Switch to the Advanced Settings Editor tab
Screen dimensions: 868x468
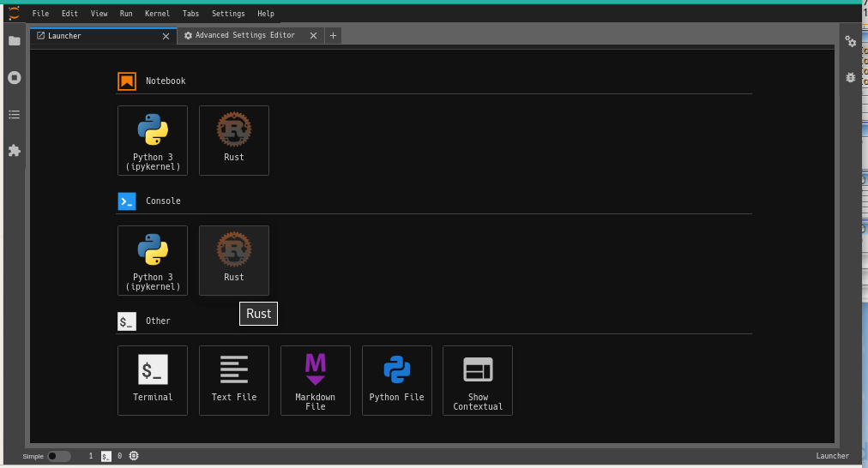tap(250, 35)
